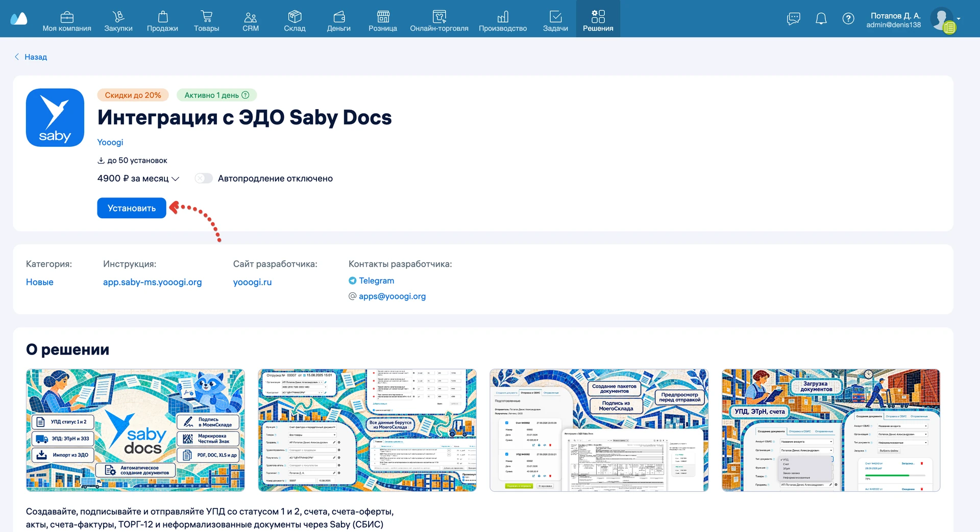Click the Потапов Д. А. account name
Viewport: 980px width, 532px height.
coord(895,16)
